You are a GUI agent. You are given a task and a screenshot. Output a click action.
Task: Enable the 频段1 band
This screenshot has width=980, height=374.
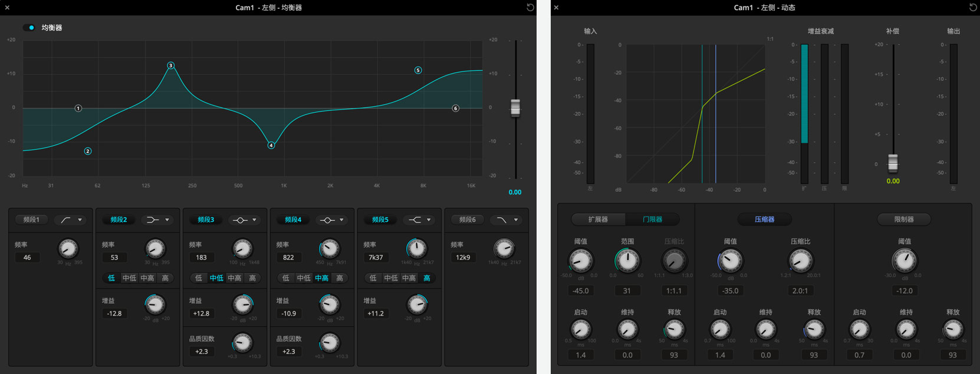31,220
